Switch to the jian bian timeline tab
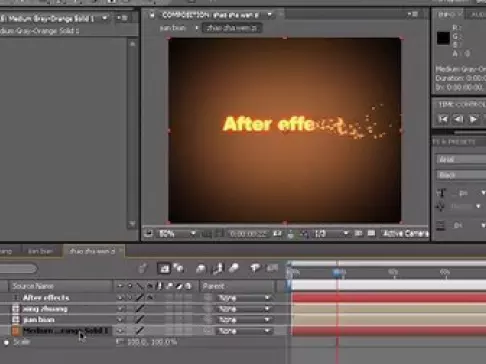486x364 pixels. (40, 251)
